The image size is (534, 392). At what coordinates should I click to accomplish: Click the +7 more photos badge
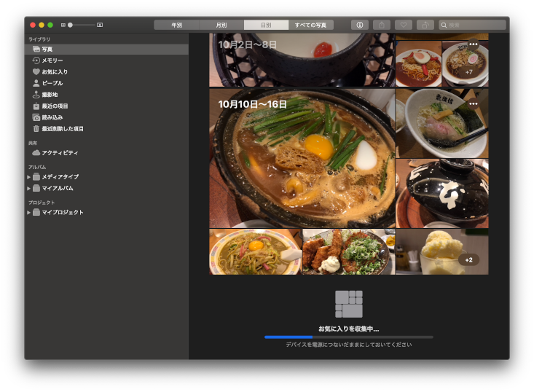point(469,72)
